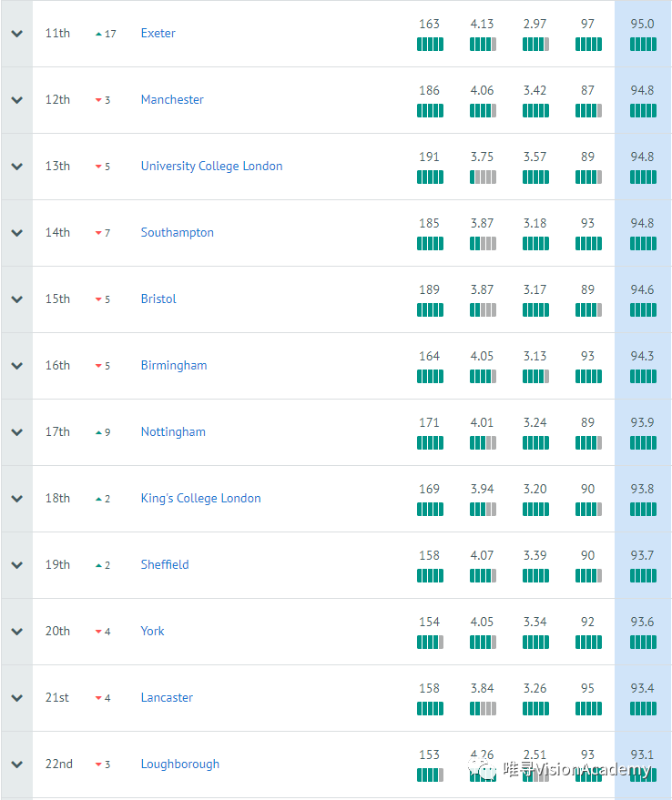Expand the Birmingham row chevron
This screenshot has width=672, height=800.
tap(17, 366)
